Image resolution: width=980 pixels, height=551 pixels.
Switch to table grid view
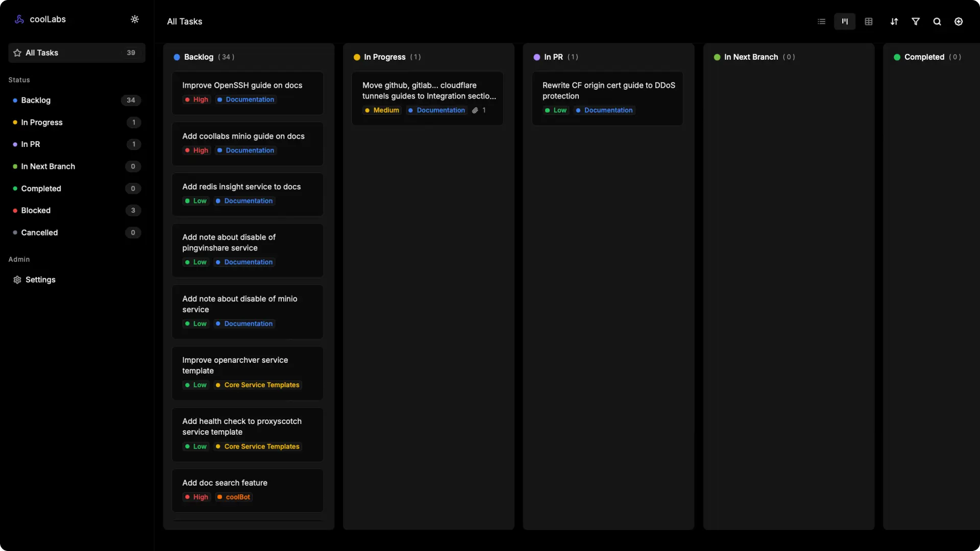[869, 21]
